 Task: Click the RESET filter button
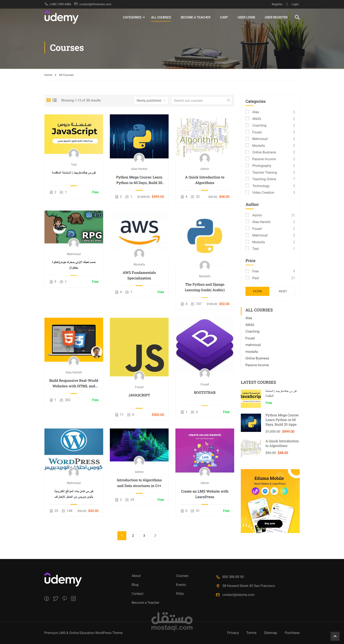(x=283, y=291)
